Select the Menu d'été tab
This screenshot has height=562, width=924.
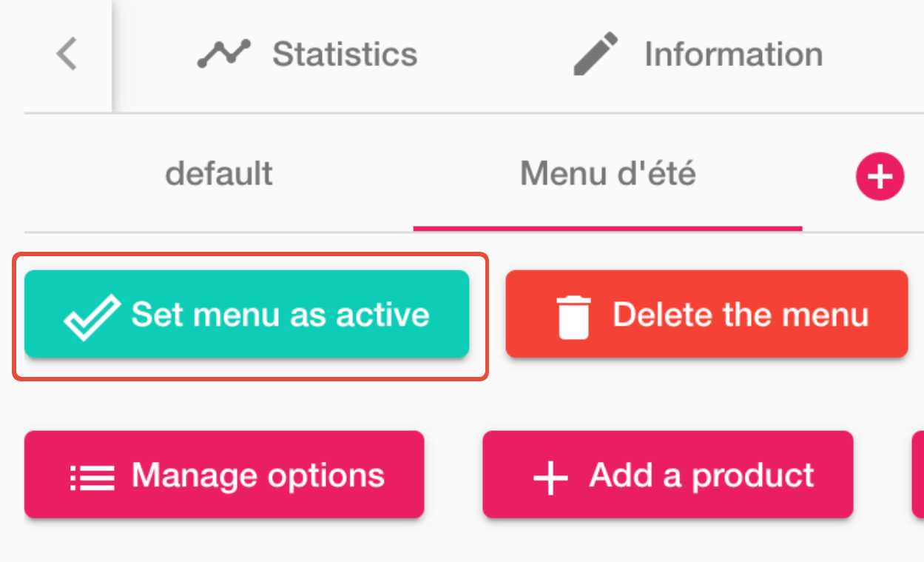click(607, 175)
